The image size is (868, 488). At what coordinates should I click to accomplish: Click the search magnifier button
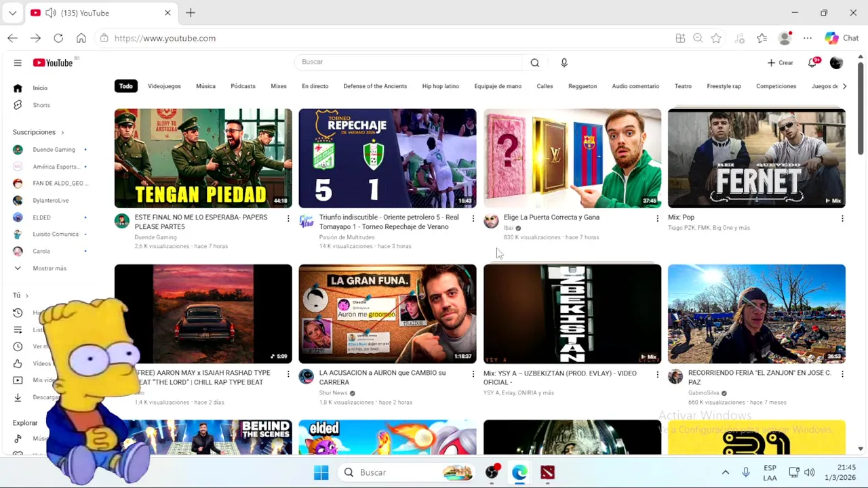535,62
